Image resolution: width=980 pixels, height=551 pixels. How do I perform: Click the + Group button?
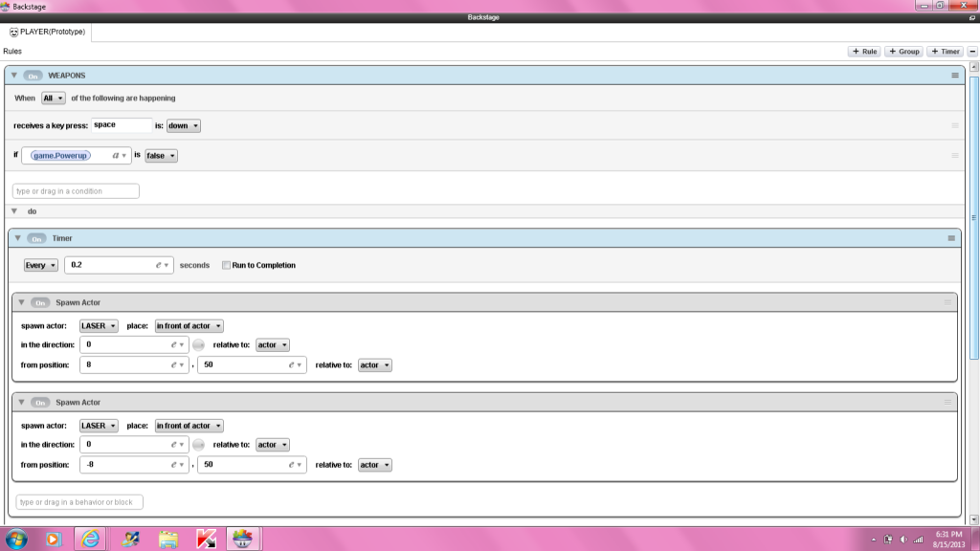pos(902,52)
